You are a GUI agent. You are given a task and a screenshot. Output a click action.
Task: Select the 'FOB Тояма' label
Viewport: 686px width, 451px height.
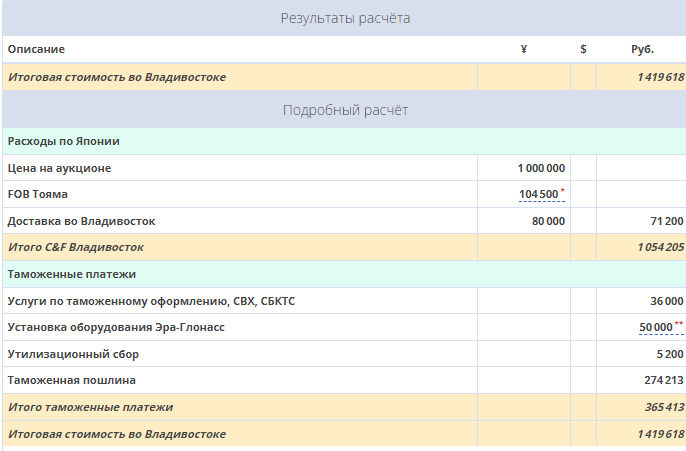(x=38, y=194)
